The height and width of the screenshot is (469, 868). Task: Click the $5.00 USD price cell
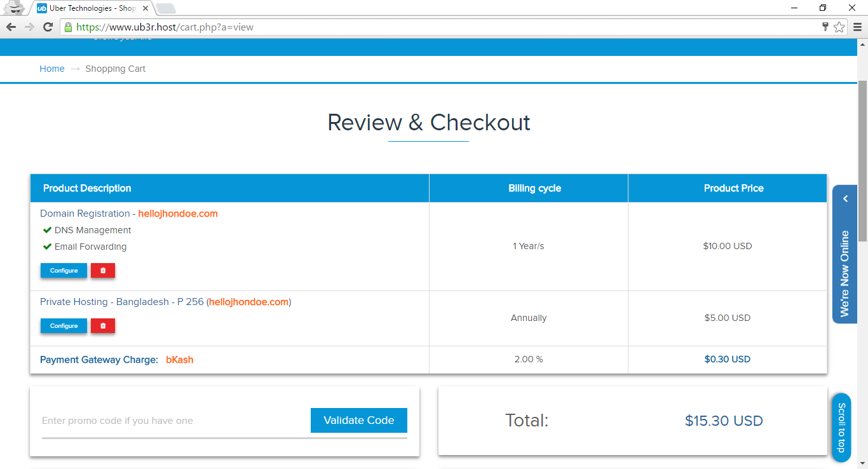tap(728, 318)
